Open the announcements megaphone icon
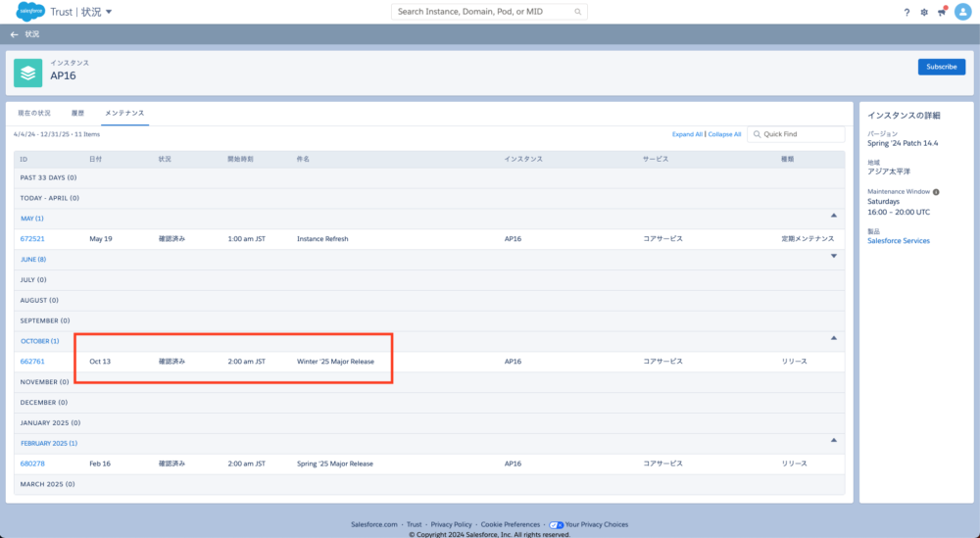This screenshot has width=980, height=538. click(x=942, y=12)
